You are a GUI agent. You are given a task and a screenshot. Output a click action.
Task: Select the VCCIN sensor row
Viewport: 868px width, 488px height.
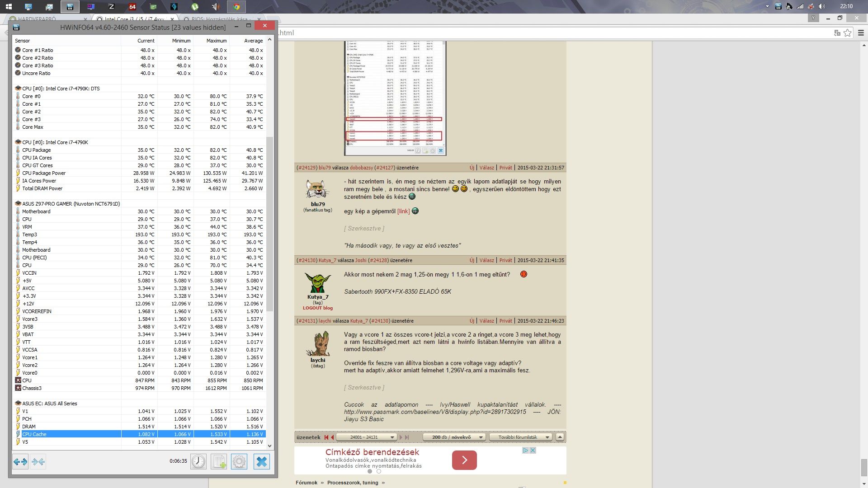coord(139,273)
